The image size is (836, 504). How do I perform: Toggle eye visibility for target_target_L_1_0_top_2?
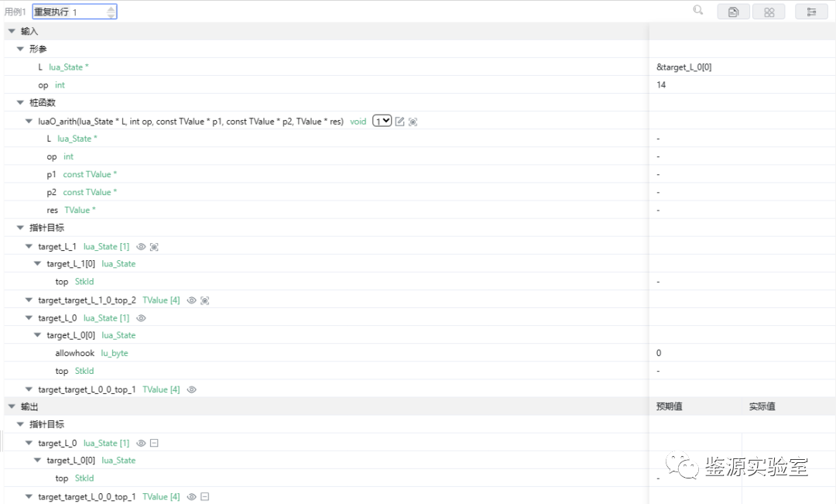[x=192, y=300]
